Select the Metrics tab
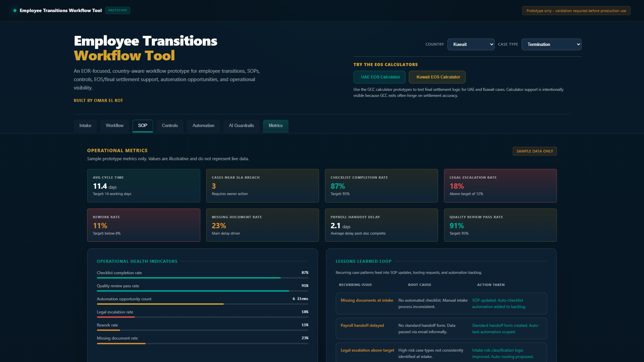This screenshot has width=644, height=362. click(276, 126)
